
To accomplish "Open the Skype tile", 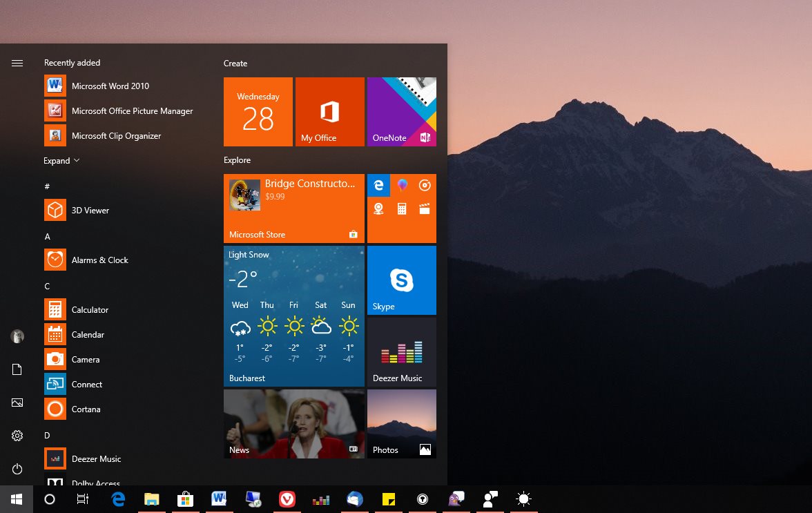I will click(x=401, y=280).
